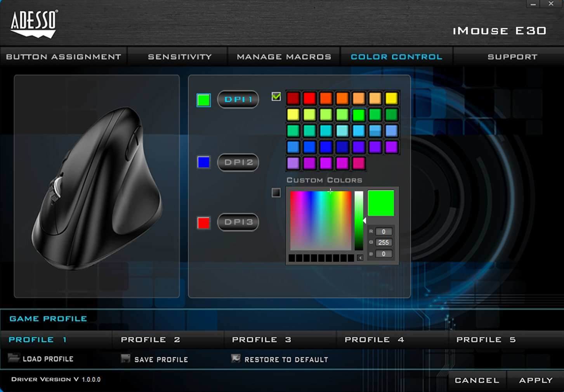Click the Adesso logo

[34, 24]
